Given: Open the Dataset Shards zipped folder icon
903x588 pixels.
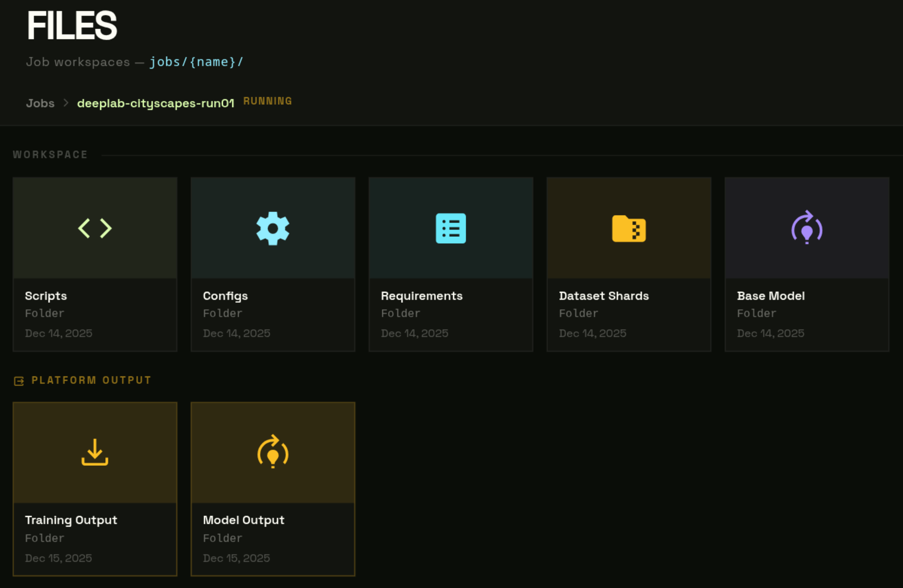Looking at the screenshot, I should [x=629, y=228].
